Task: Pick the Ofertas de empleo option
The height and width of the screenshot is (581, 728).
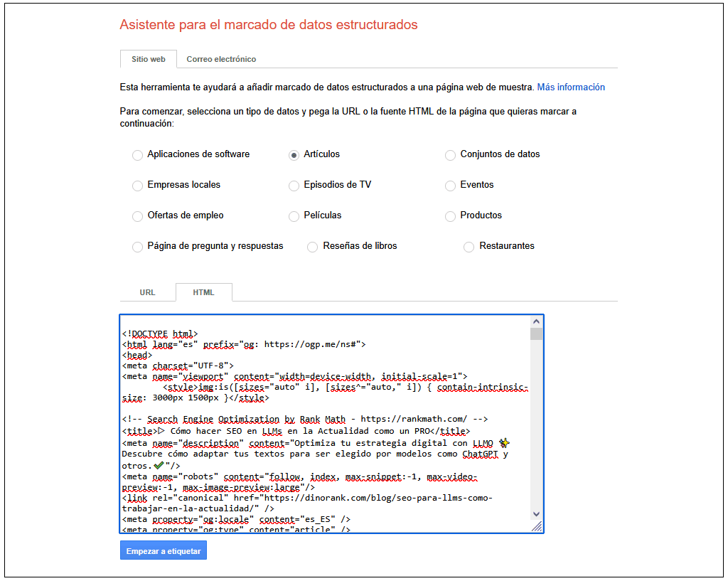Action: pos(137,216)
